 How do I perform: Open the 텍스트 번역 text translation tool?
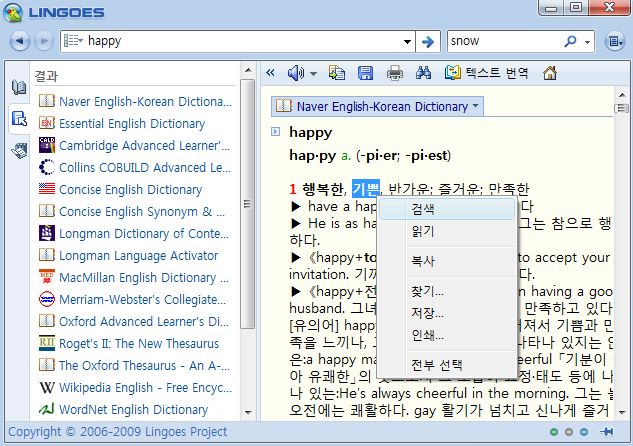pyautogui.click(x=486, y=73)
